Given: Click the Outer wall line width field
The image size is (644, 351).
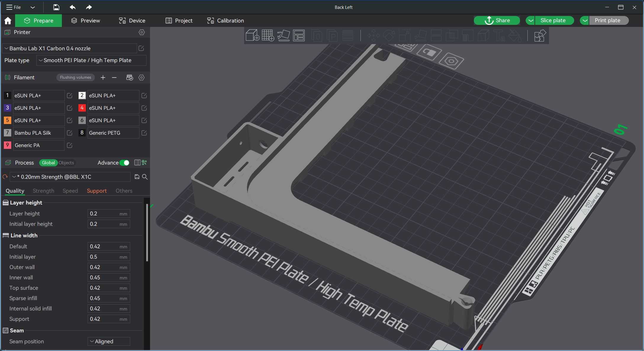Looking at the screenshot, I should pos(109,267).
